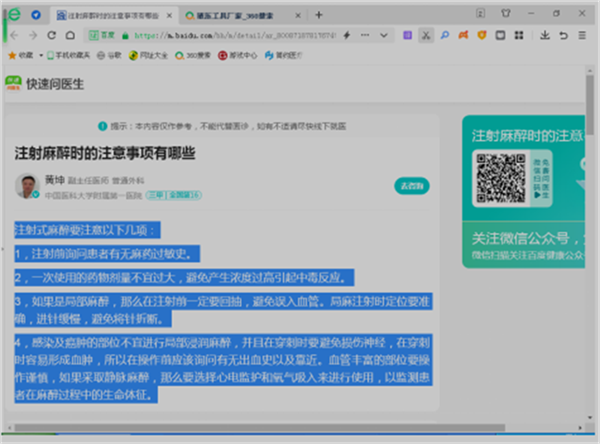Click the vertical scrollbar down arrow
The height and width of the screenshot is (444, 600).
(589, 418)
